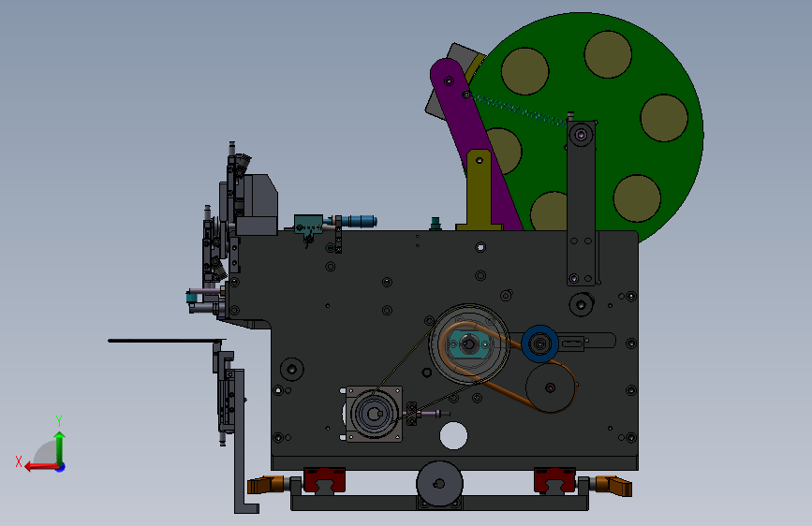The image size is (812, 526).
Task: Click the rightmost hole in the green reel
Action: (664, 118)
